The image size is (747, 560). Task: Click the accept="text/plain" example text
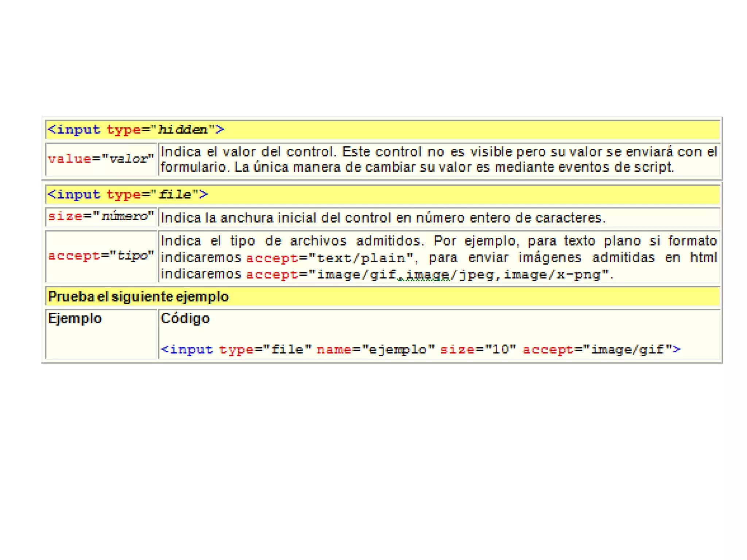[x=329, y=258]
